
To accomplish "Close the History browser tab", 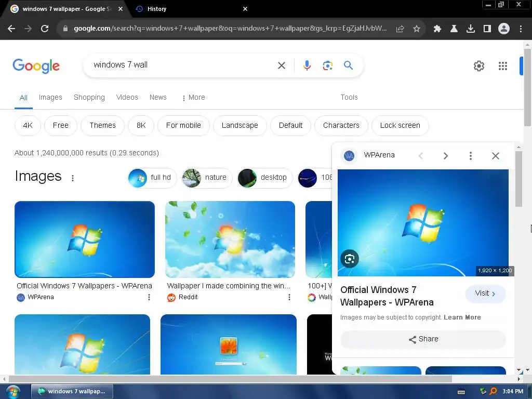I will click(245, 9).
